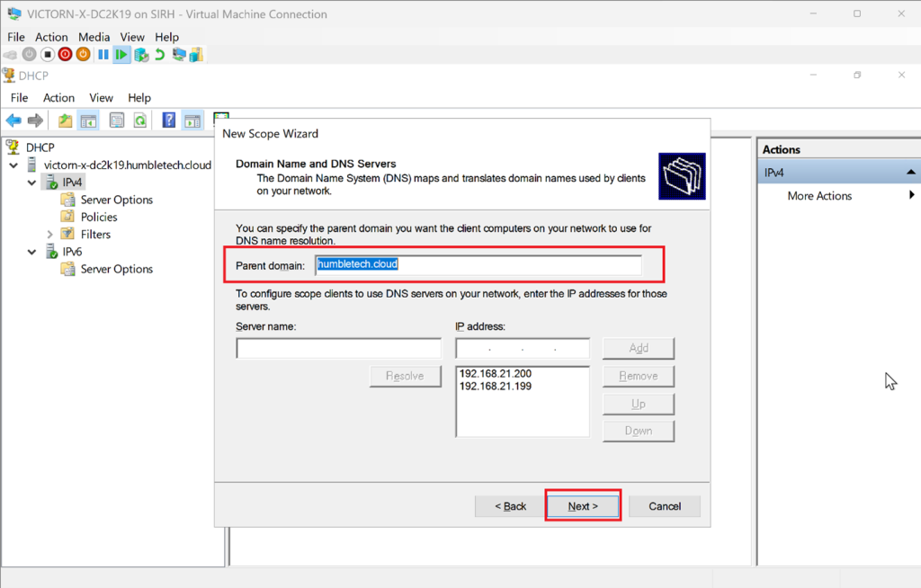The width and height of the screenshot is (921, 588).
Task: Open the Media menu in VM Connection
Action: click(94, 37)
